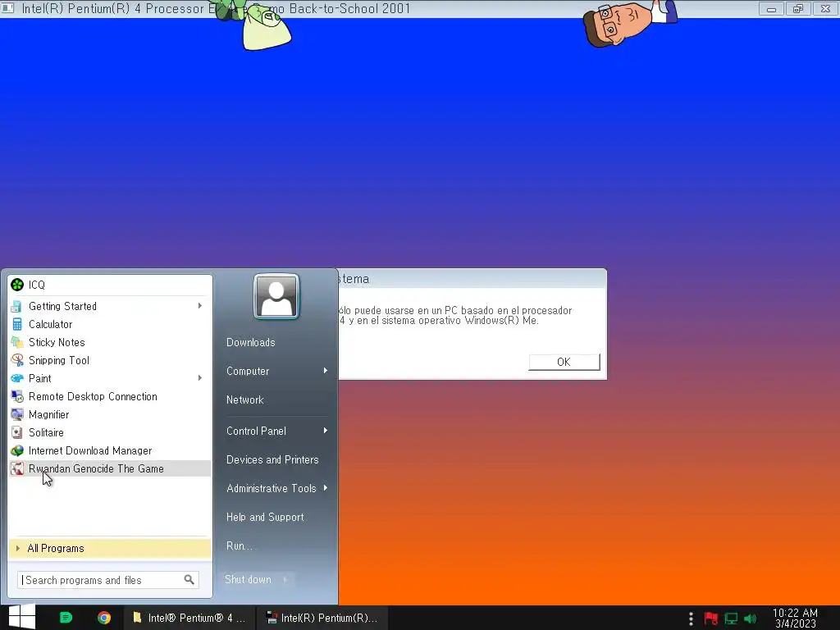Open Google Chrome from taskbar

(104, 618)
